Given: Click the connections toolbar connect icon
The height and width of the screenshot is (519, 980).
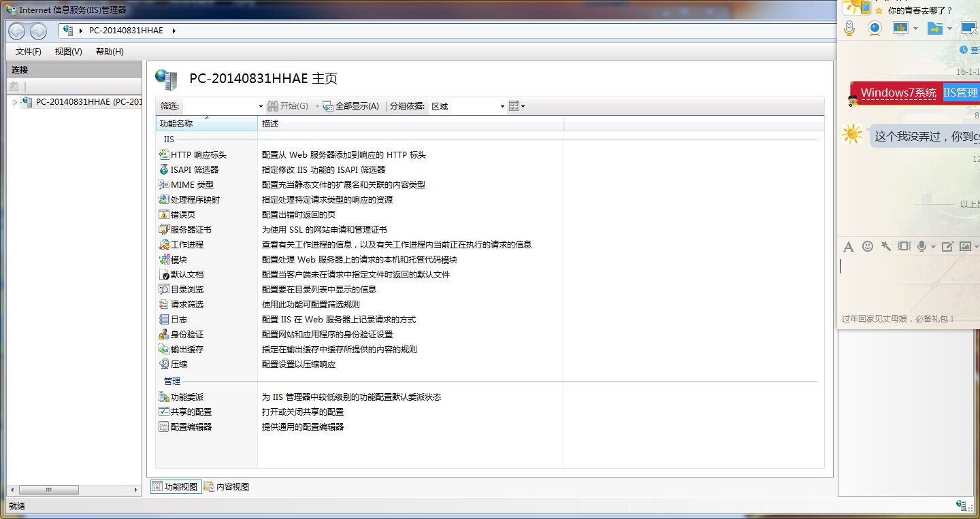Looking at the screenshot, I should click(14, 86).
